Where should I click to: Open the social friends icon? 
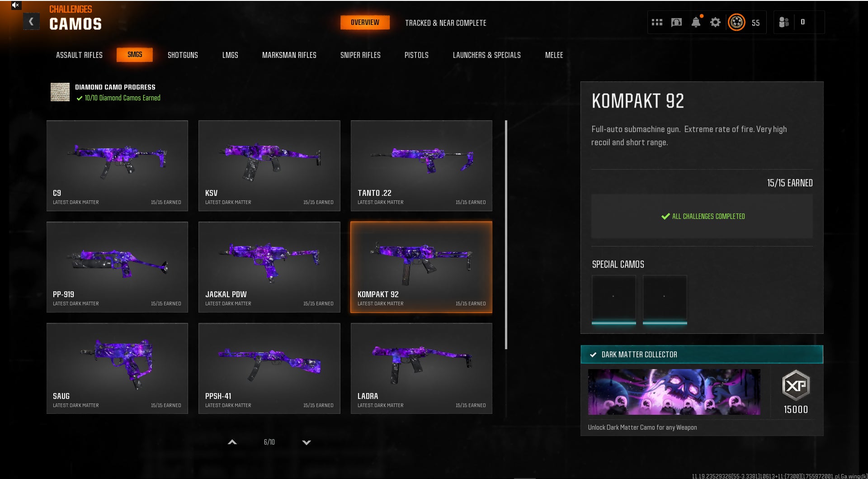pyautogui.click(x=784, y=22)
